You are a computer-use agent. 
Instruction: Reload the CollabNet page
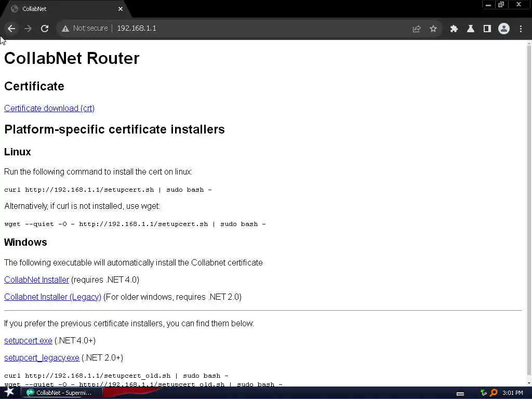click(45, 29)
